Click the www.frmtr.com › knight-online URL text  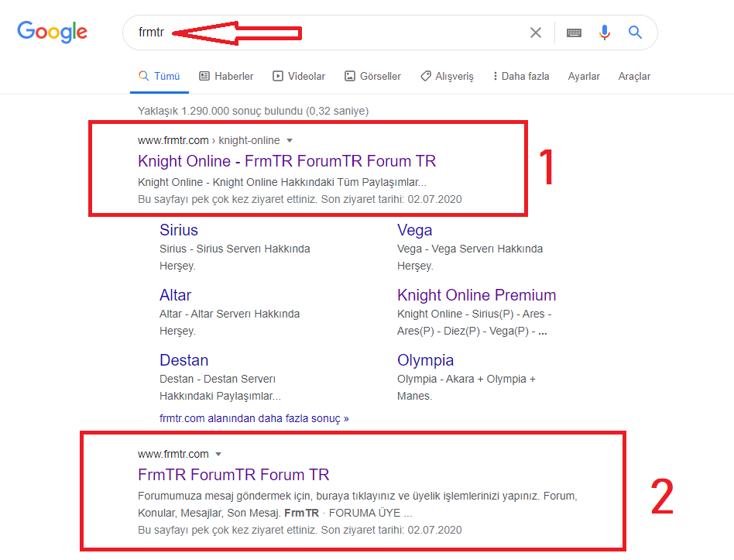pyautogui.click(x=209, y=140)
